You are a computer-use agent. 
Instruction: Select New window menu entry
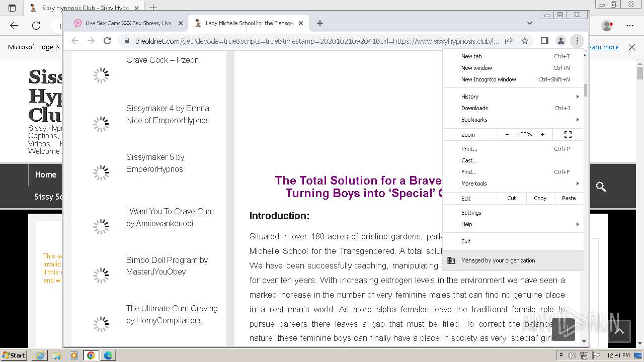click(x=513, y=68)
